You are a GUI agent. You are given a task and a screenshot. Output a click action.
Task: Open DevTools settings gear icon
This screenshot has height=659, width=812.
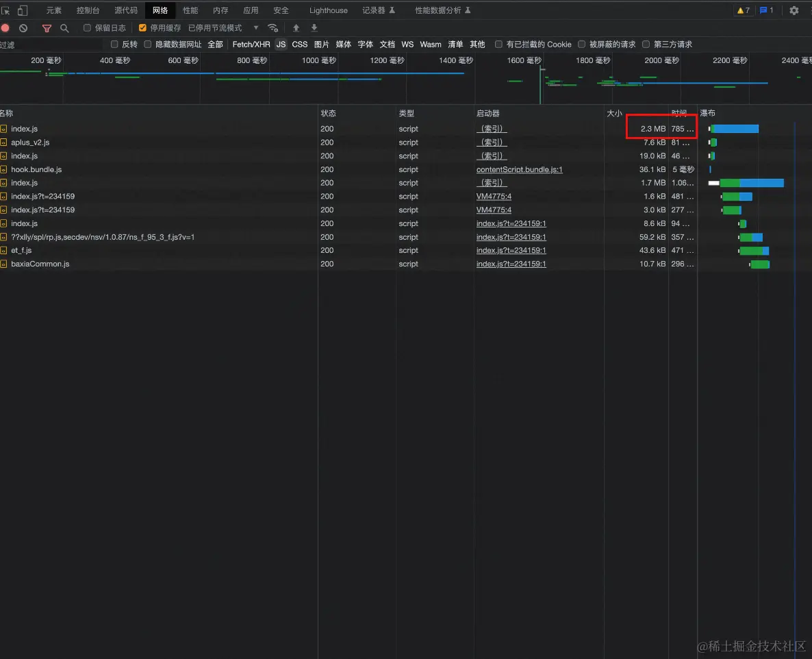point(794,10)
